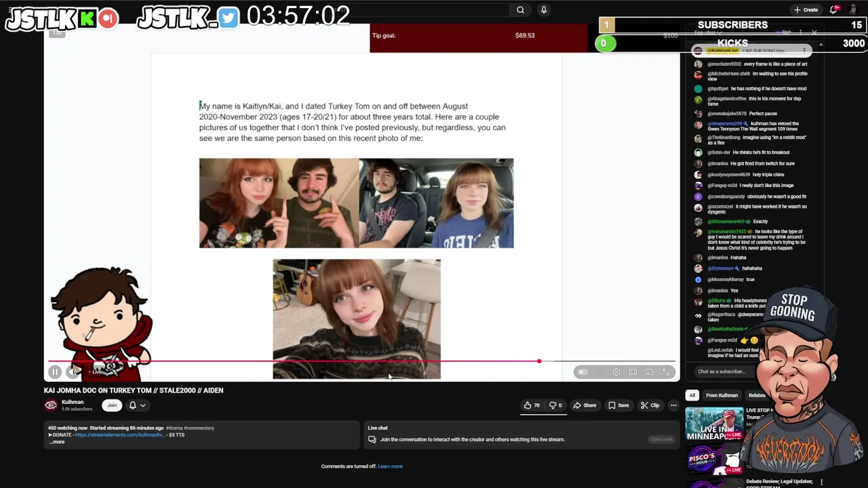The height and width of the screenshot is (488, 868).
Task: Click the #commentary hashtag
Action: tap(199, 428)
